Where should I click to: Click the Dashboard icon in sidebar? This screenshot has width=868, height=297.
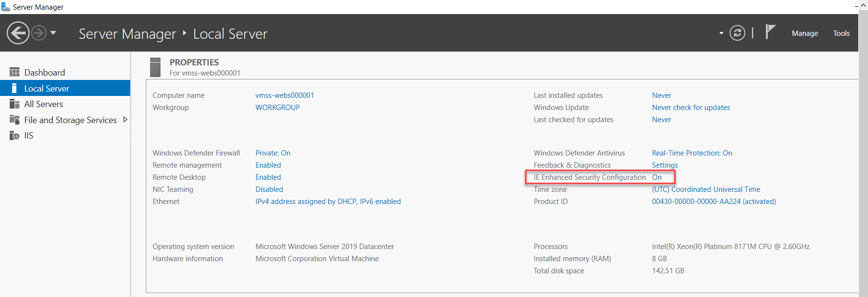click(x=15, y=72)
